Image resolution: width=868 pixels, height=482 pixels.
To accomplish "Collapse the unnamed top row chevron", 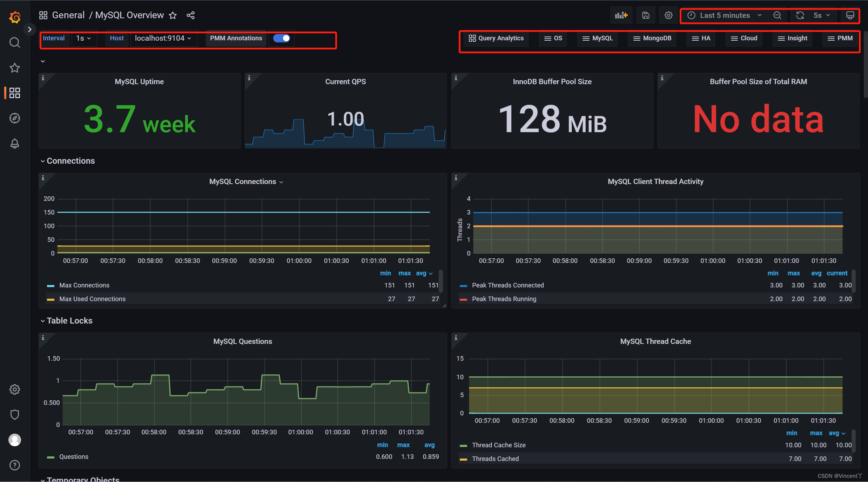I will pyautogui.click(x=43, y=61).
